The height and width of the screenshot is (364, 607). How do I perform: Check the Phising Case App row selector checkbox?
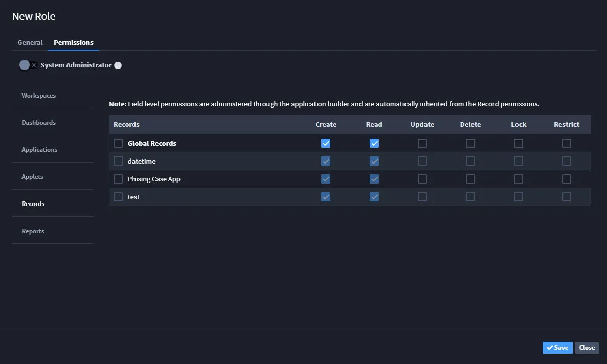118,179
